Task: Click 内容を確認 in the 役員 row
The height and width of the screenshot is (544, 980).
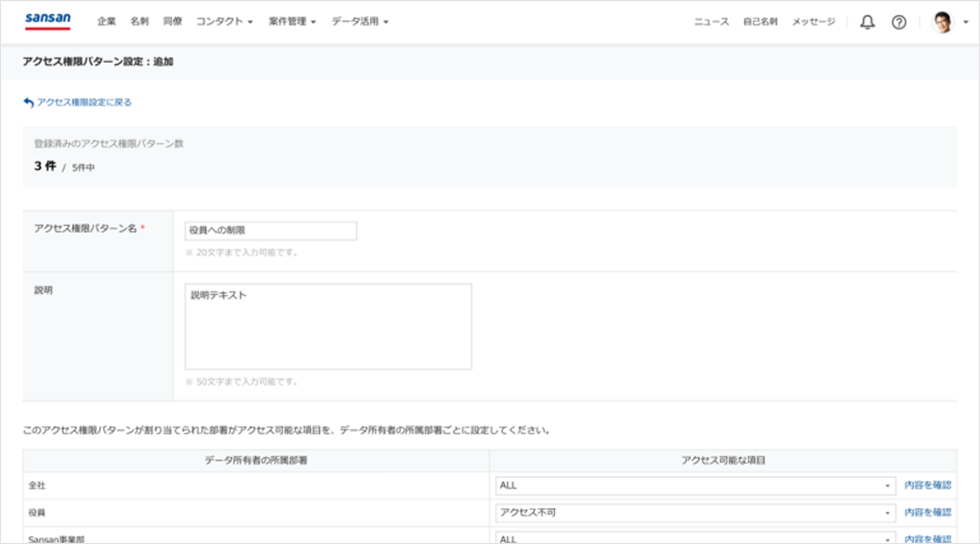Action: point(928,512)
